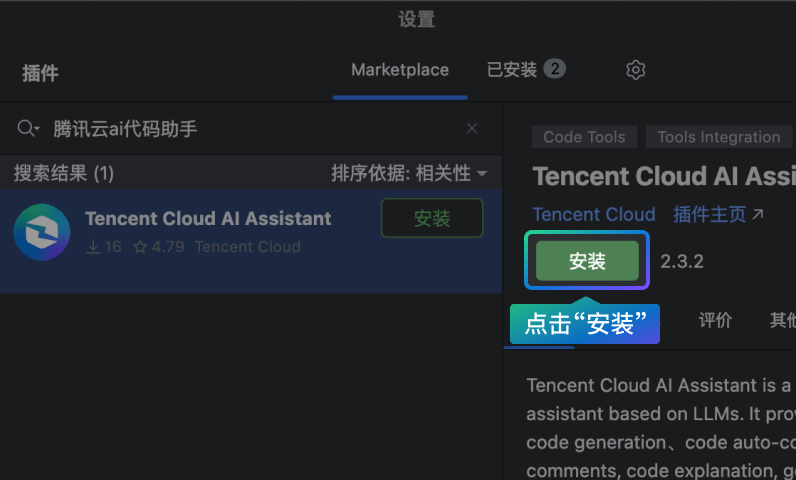Click the 插件 heading
The height and width of the screenshot is (480, 796).
click(x=40, y=73)
